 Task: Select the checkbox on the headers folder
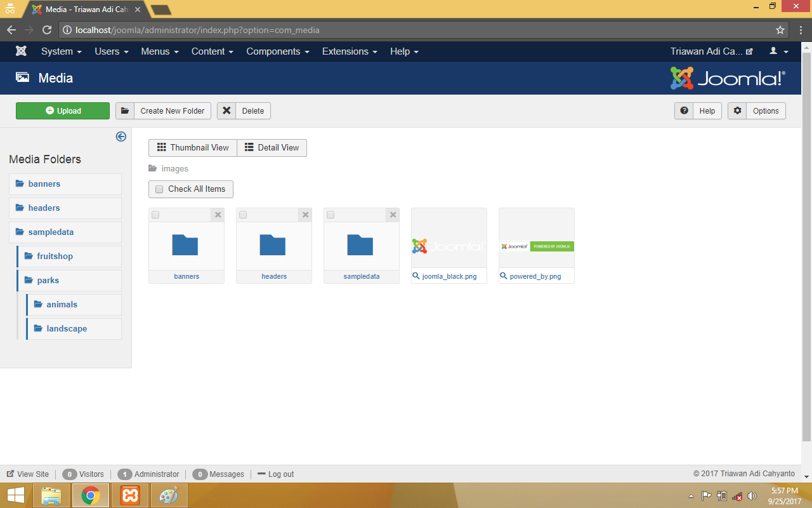(x=243, y=215)
